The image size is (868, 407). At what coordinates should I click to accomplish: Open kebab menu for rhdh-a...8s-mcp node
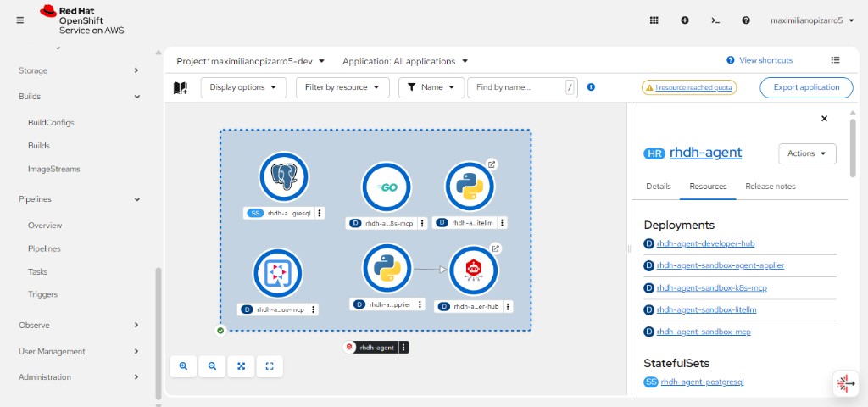[x=422, y=223]
